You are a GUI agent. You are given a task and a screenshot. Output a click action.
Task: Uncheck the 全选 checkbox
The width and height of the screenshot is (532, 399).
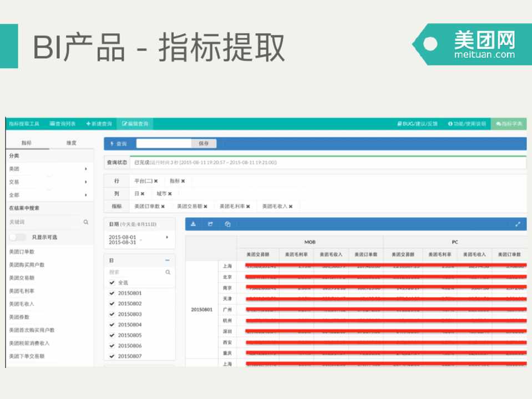pos(112,283)
